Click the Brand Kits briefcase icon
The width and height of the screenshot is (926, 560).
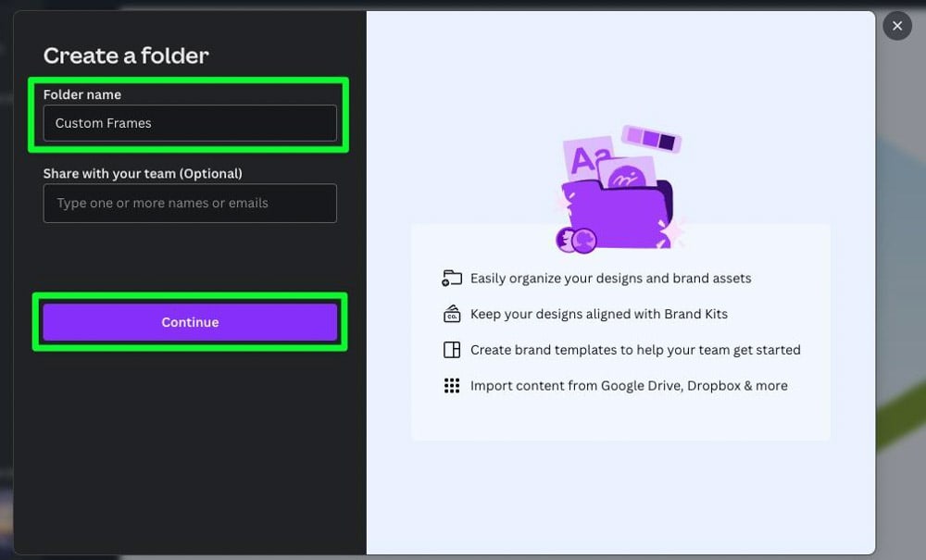click(452, 314)
